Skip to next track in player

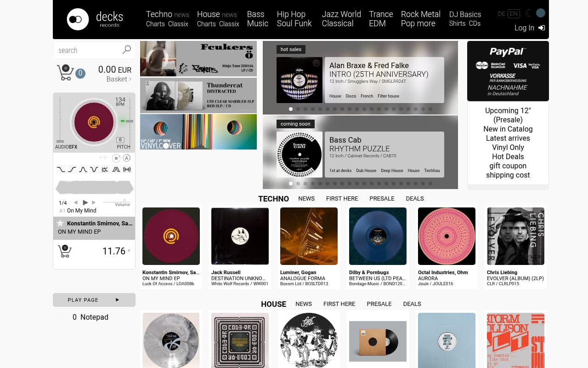pyautogui.click(x=94, y=202)
